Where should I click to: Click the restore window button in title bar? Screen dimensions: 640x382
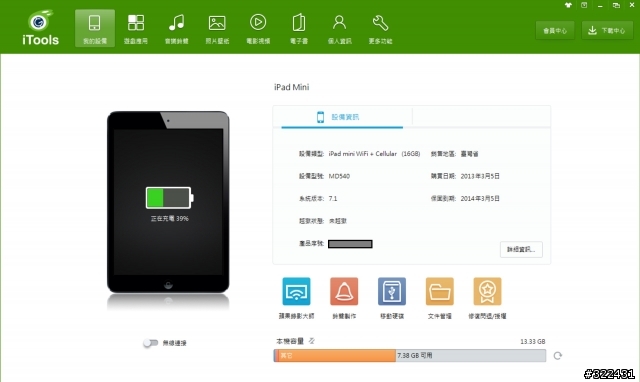[x=616, y=5]
